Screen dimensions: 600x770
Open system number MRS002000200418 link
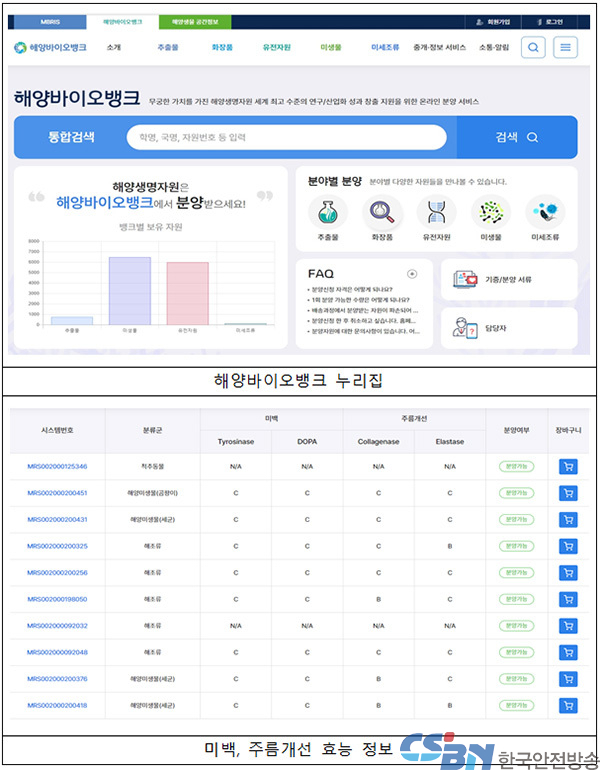(x=57, y=705)
